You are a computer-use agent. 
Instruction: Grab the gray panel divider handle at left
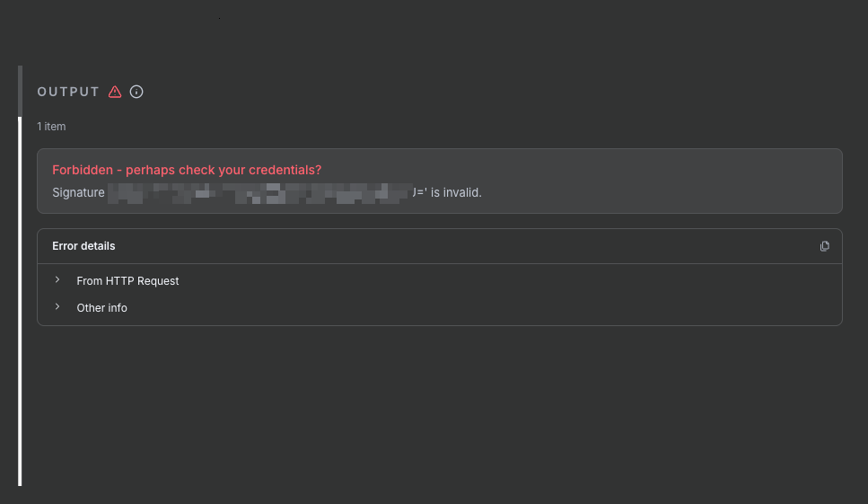click(x=20, y=92)
